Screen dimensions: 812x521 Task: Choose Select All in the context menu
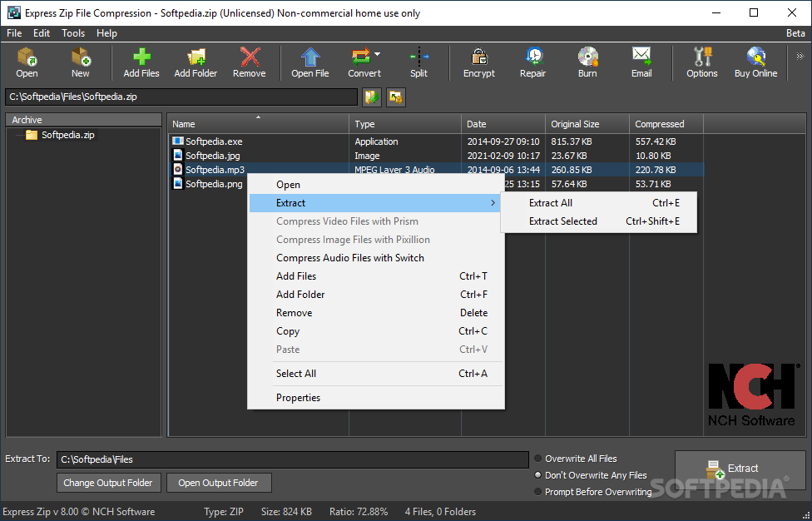tap(376, 374)
